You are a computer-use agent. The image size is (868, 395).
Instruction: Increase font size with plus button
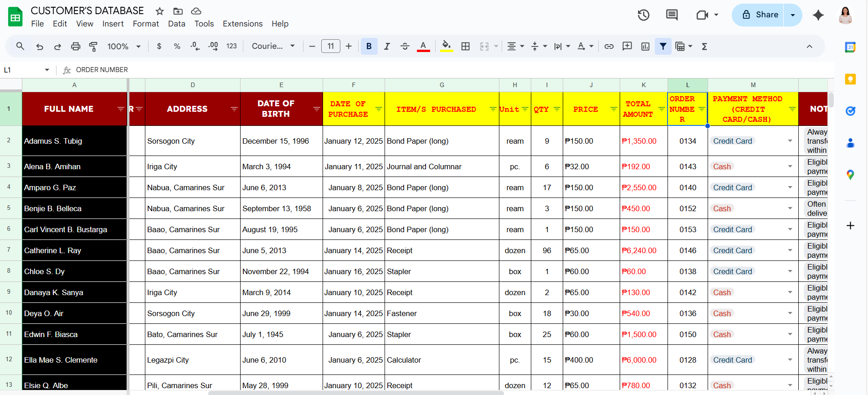pos(349,46)
